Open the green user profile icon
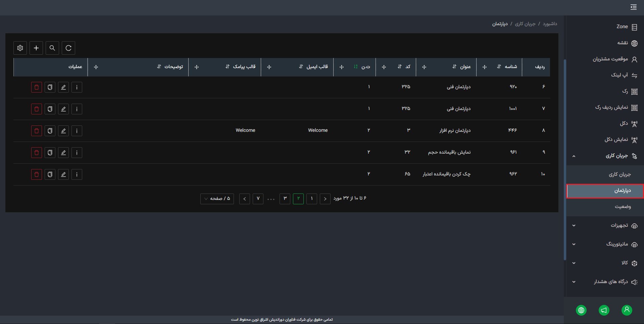644x324 pixels. point(627,310)
